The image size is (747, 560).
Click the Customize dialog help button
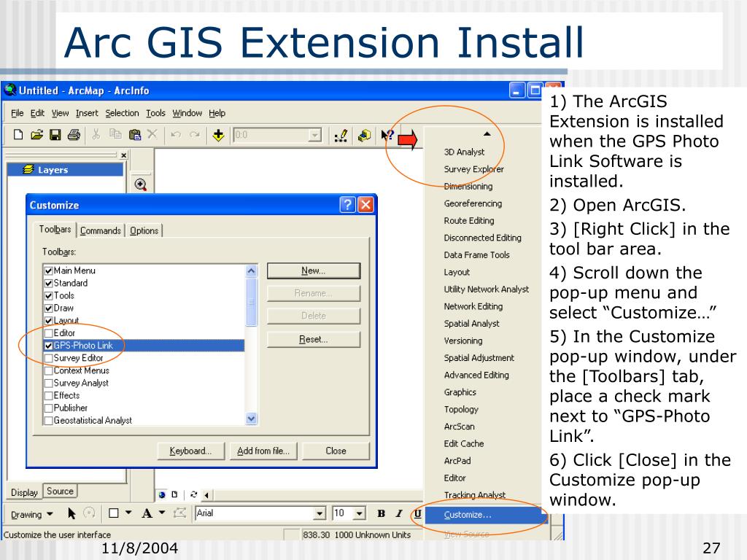(347, 205)
